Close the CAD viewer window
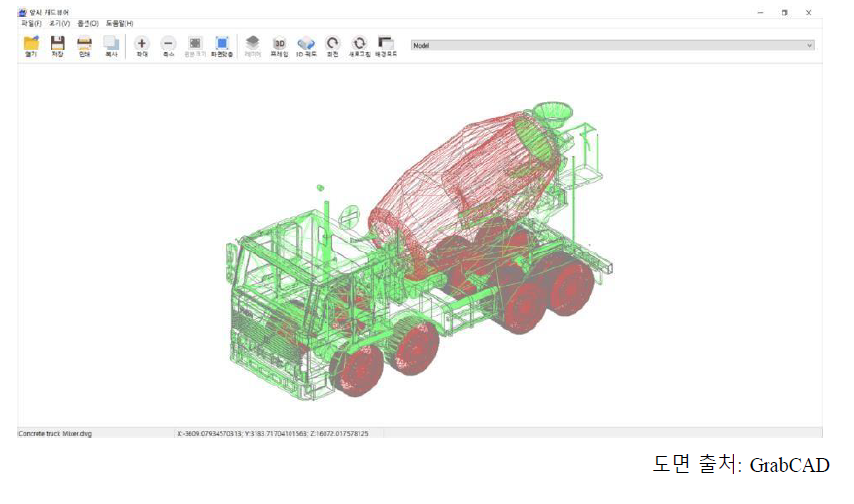This screenshot has width=854, height=504. (x=808, y=12)
